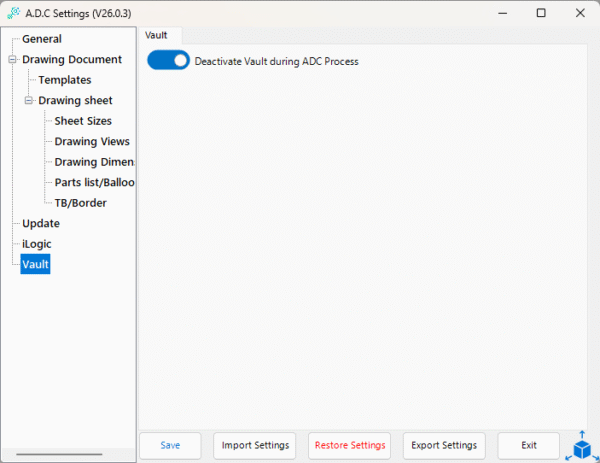
Task: Toggle Deactivate Vault during ADC Process switch
Action: 168,60
